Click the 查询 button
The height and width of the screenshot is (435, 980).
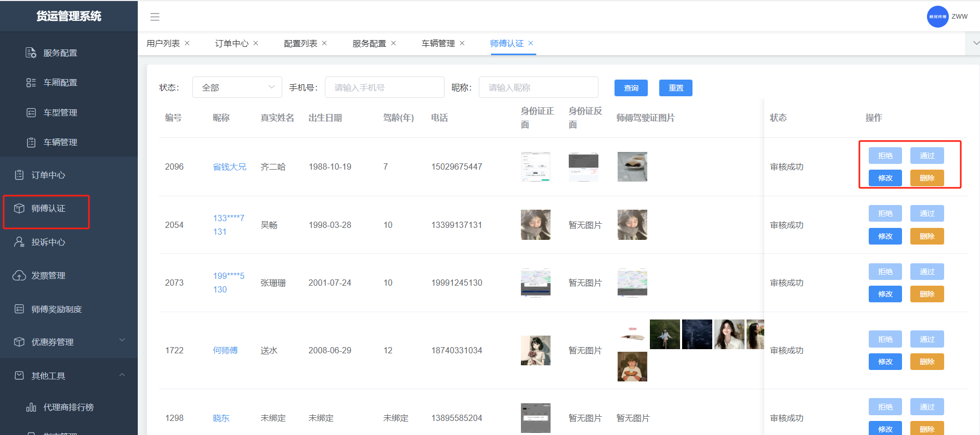pyautogui.click(x=631, y=88)
